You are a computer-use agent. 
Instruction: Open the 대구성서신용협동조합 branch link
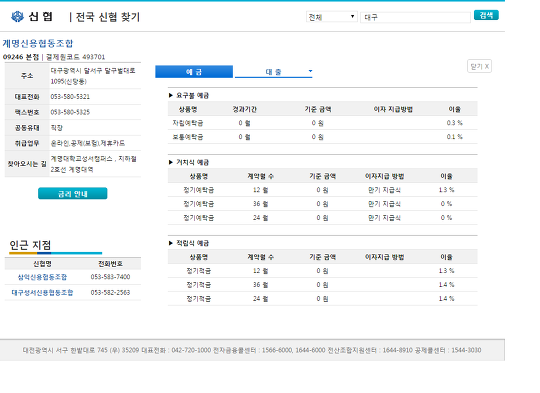click(x=42, y=292)
